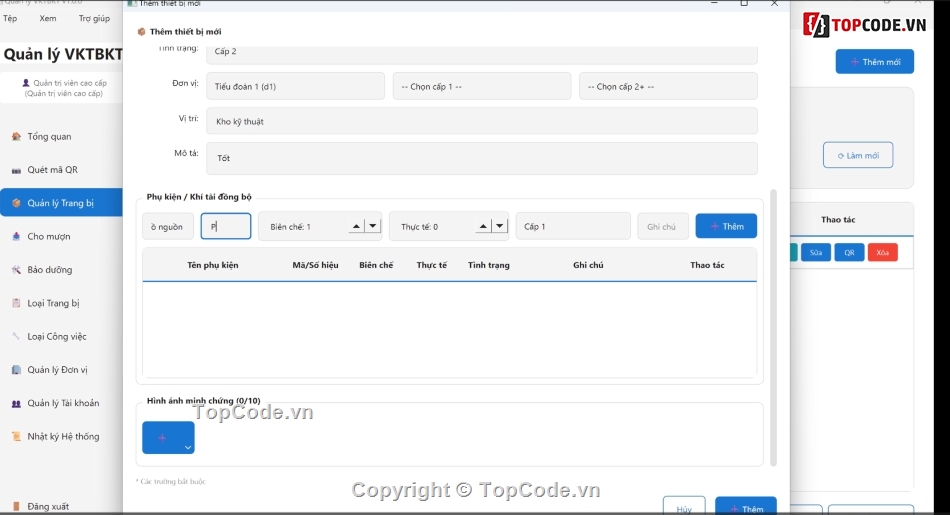950x515 pixels.
Task: Maximize the Thêm thiết bị mới dialog
Action: [744, 4]
